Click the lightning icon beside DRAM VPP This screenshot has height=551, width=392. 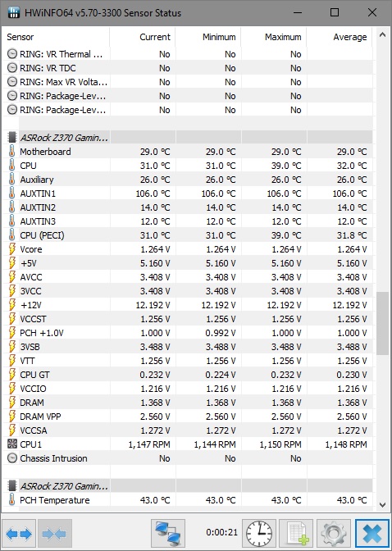pos(12,417)
